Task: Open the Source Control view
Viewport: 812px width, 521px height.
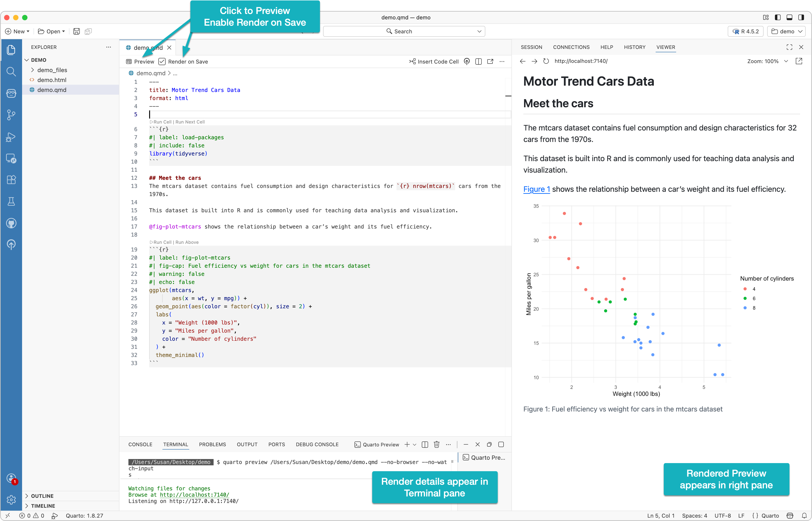Action: pos(11,115)
